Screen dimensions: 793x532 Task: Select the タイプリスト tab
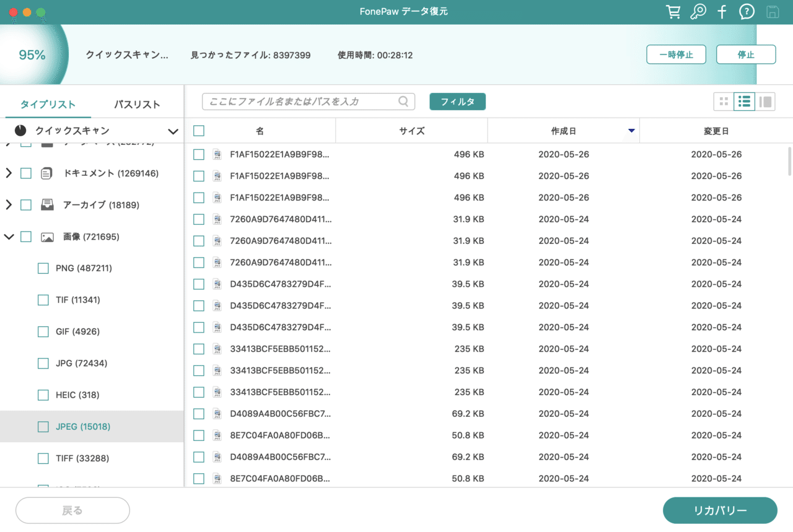coord(47,105)
